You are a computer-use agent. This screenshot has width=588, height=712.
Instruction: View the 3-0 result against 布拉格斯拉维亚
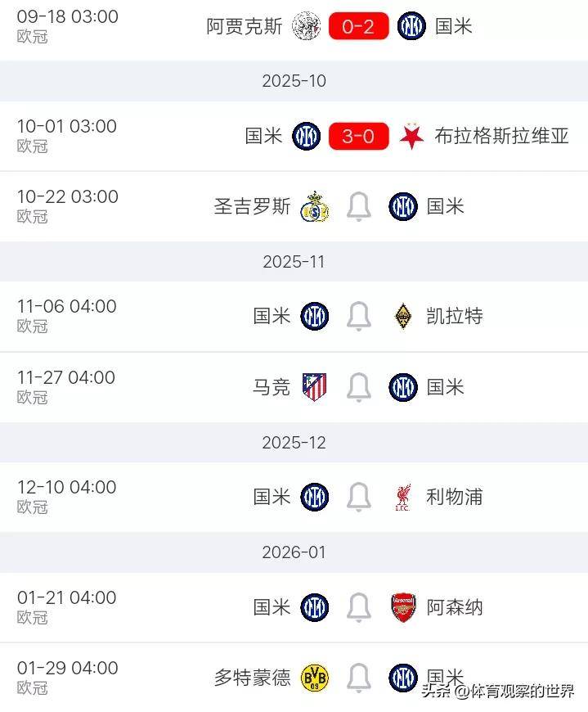point(357,136)
